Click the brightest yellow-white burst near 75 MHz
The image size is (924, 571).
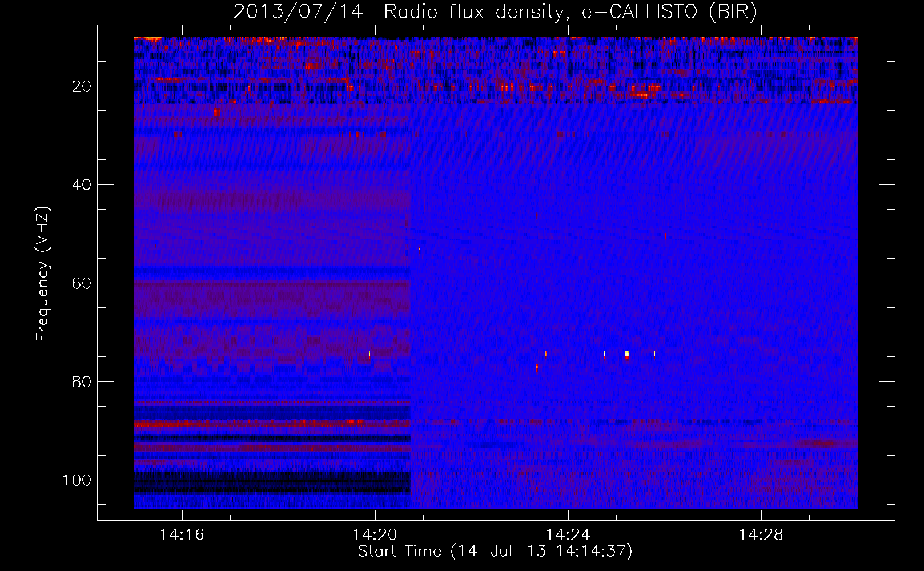pyautogui.click(x=626, y=354)
